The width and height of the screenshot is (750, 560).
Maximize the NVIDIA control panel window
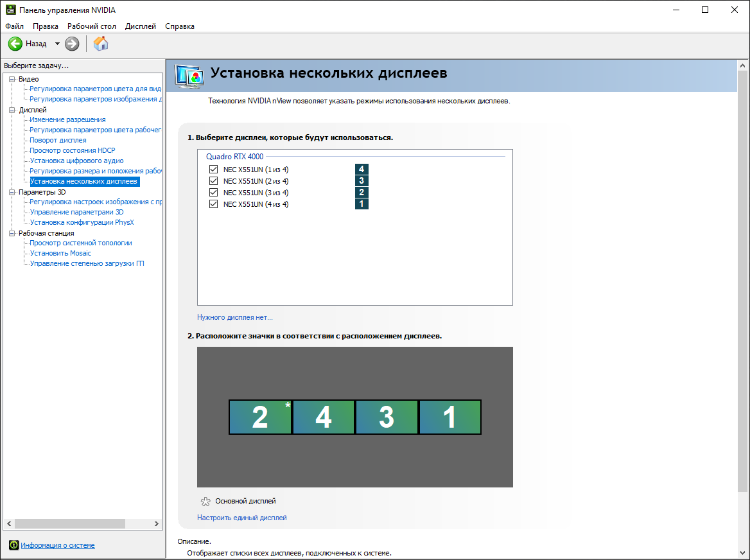tap(705, 10)
